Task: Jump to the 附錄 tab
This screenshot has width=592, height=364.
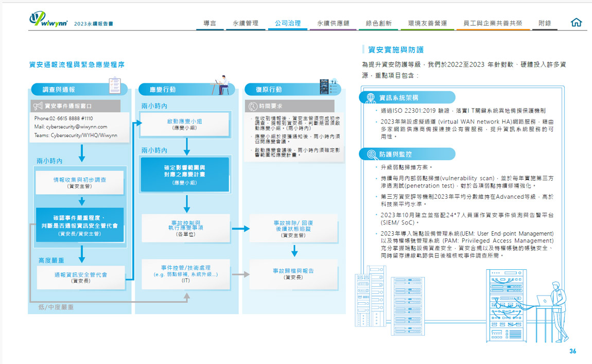Action: tap(545, 23)
